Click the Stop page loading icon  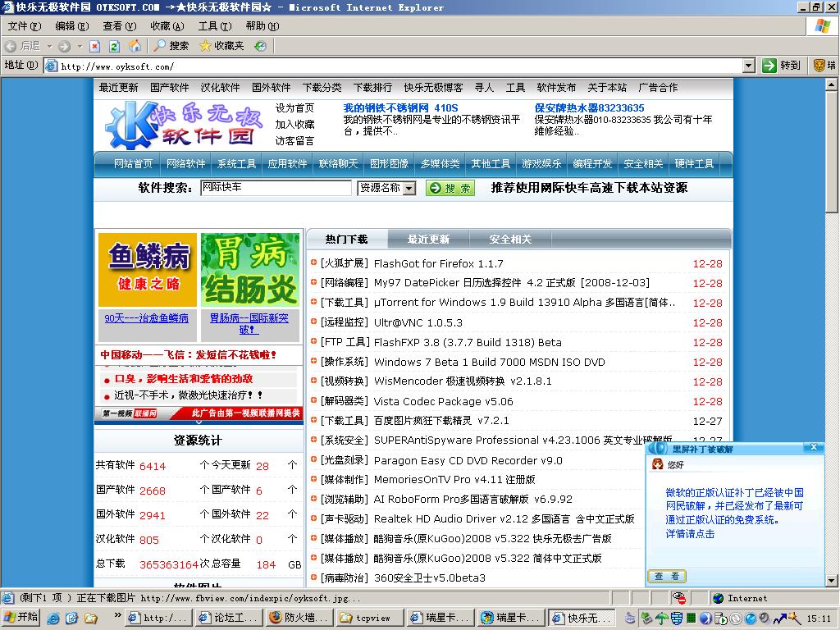(x=95, y=46)
